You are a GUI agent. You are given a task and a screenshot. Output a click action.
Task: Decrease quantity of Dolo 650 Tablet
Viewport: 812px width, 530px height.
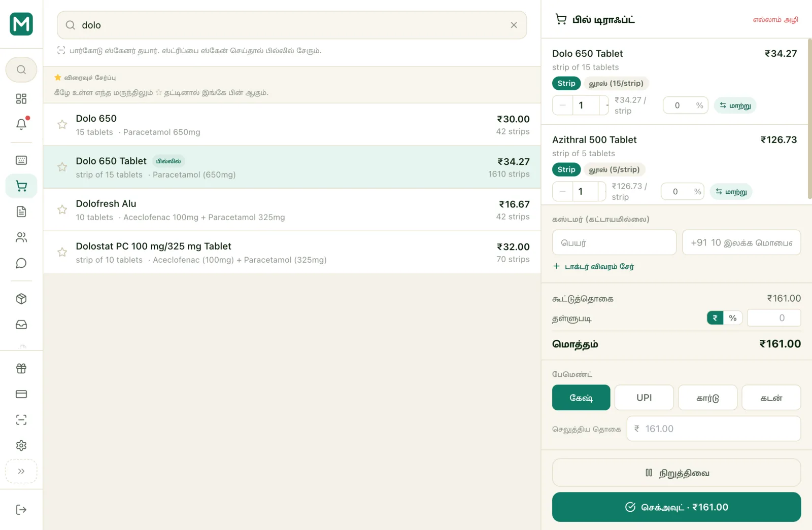563,105
